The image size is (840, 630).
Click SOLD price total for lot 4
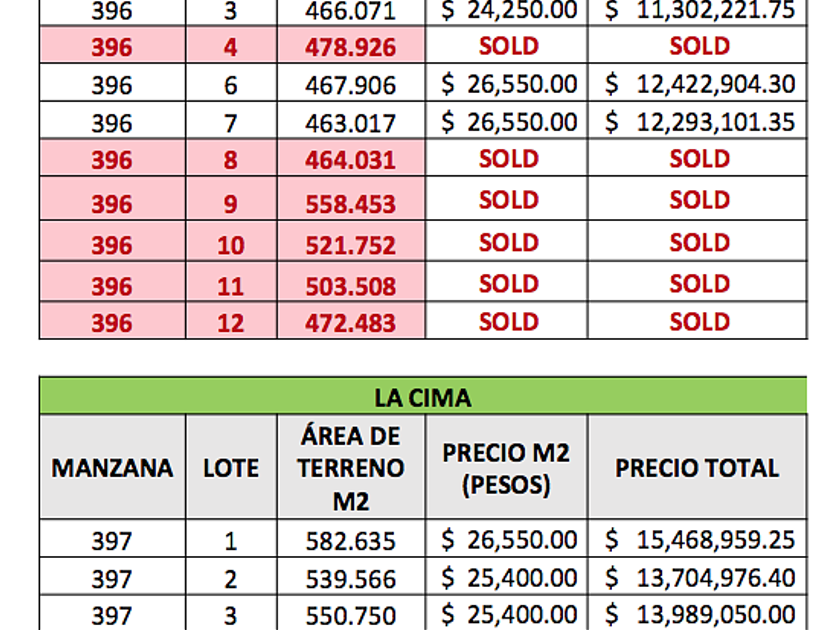coord(699,46)
